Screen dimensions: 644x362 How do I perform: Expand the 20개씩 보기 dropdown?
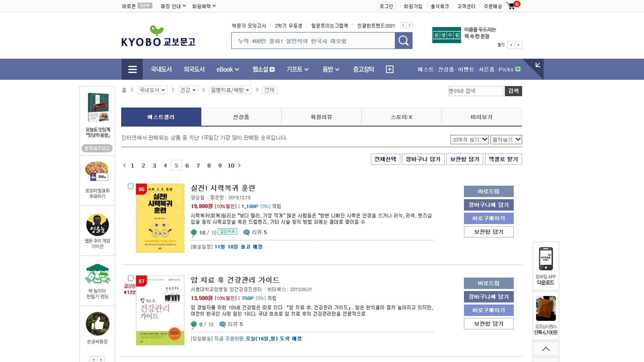[469, 139]
